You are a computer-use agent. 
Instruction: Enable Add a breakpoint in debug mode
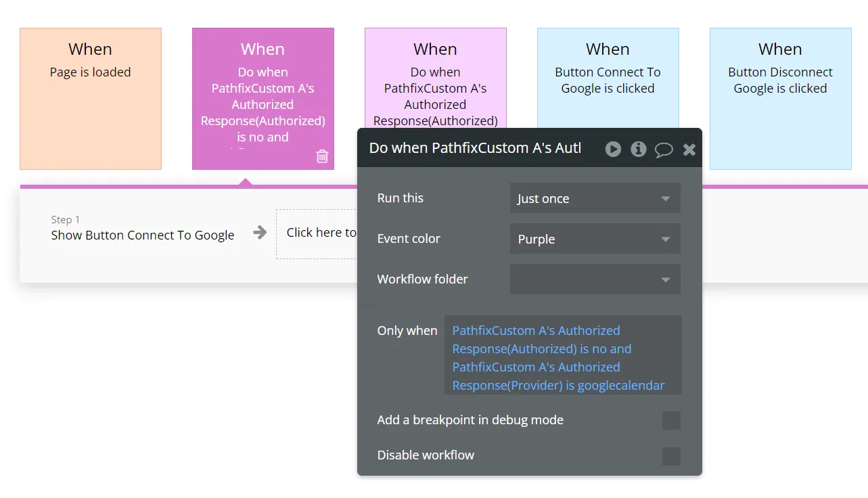(671, 420)
